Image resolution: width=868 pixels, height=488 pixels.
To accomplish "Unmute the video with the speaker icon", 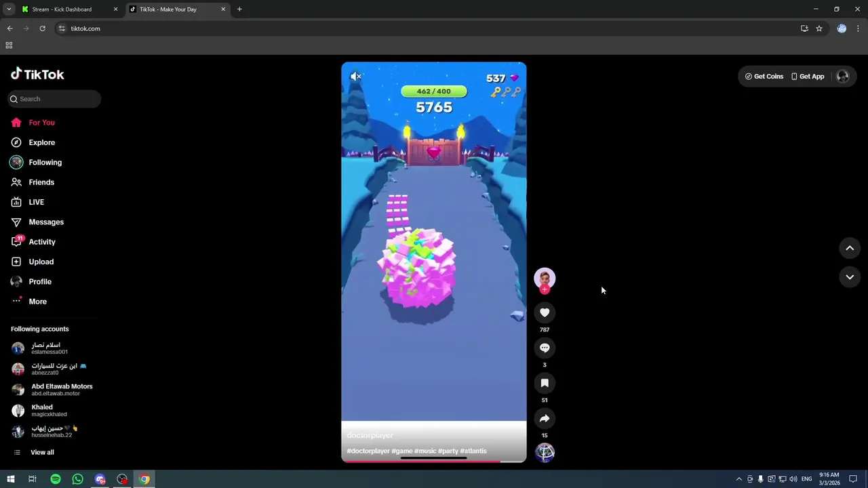I will (x=355, y=77).
